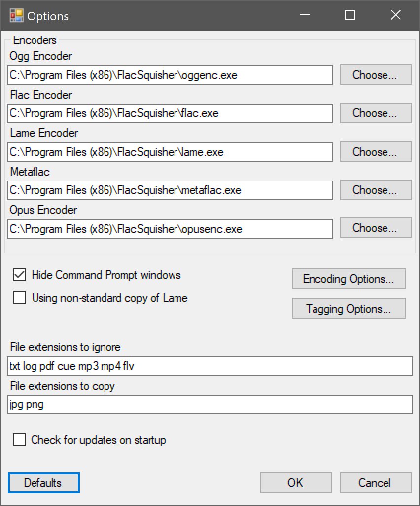Image resolution: width=420 pixels, height=506 pixels.
Task: Toggle Hide Command Prompt windows checkbox
Action: (x=20, y=275)
